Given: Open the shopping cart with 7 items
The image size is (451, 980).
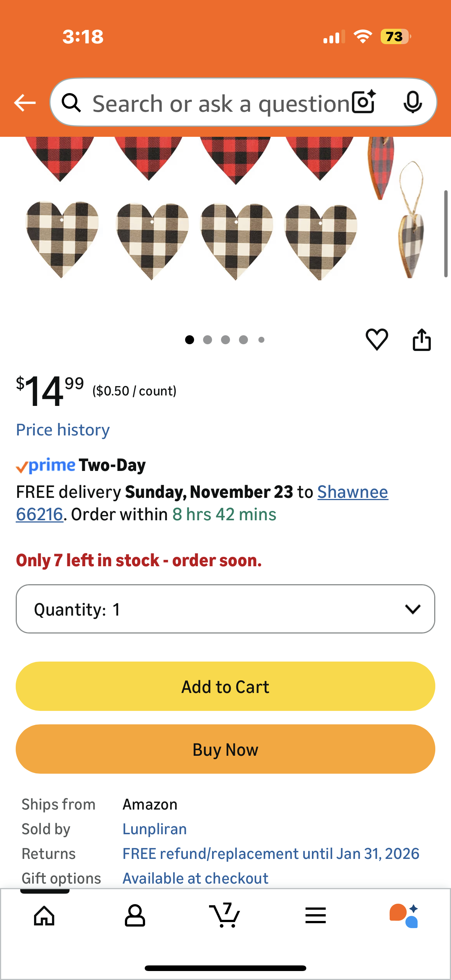Looking at the screenshot, I should [x=225, y=915].
